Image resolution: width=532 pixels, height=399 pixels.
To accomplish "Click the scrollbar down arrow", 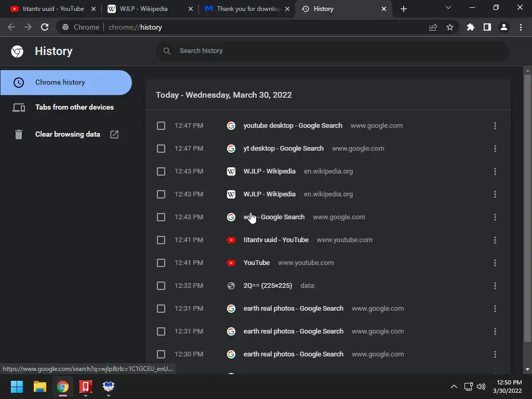I will pos(527,369).
